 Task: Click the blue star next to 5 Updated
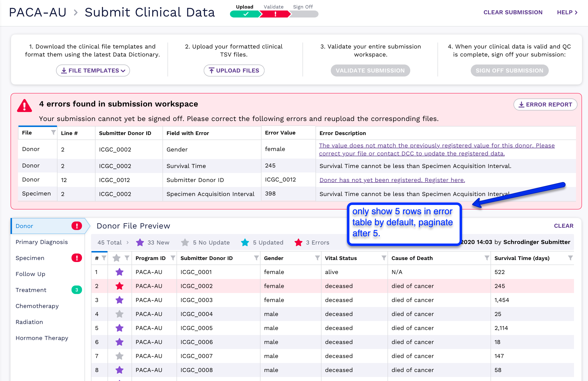pos(245,242)
